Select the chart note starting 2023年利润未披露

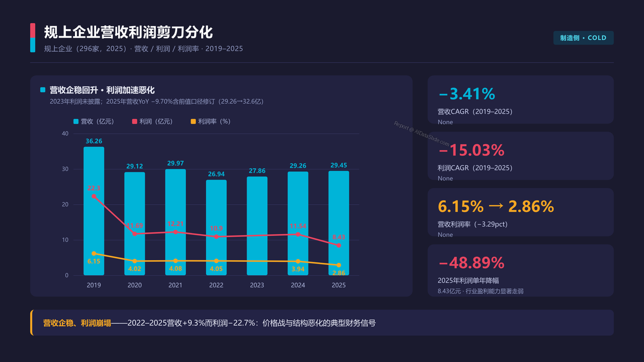pos(156,101)
